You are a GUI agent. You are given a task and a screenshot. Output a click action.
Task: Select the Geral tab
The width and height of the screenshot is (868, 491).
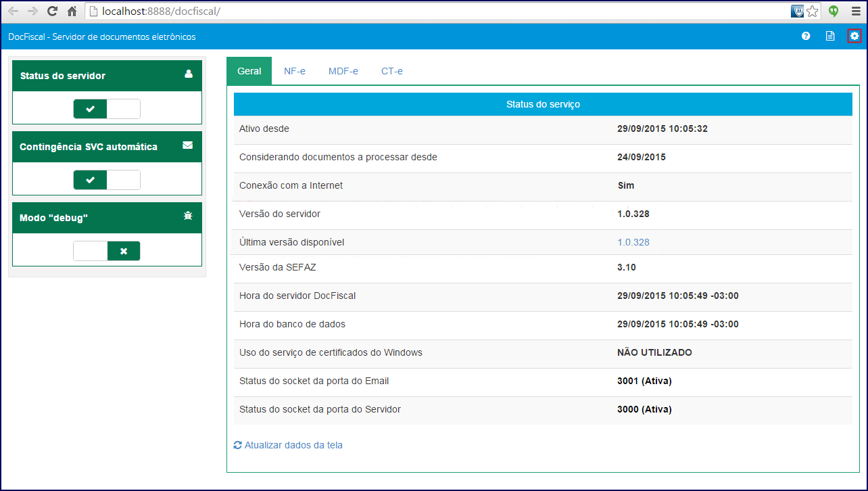pyautogui.click(x=249, y=71)
